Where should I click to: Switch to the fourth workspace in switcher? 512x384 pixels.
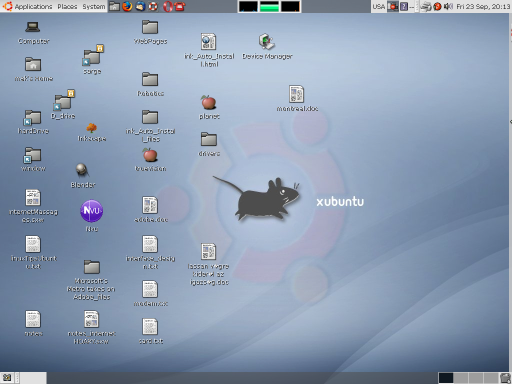[491, 378]
